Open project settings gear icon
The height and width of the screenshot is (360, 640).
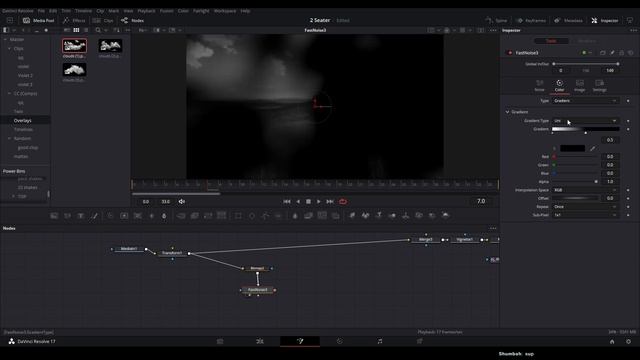(x=629, y=342)
